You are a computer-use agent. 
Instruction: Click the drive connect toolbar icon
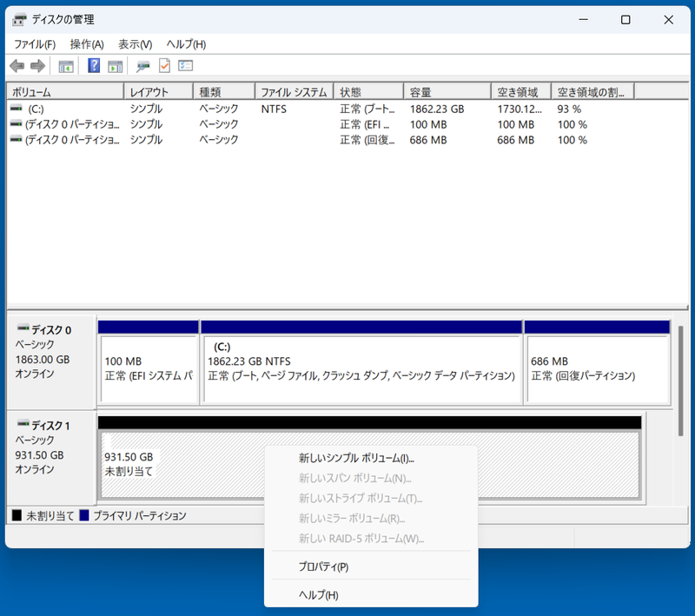(x=142, y=67)
